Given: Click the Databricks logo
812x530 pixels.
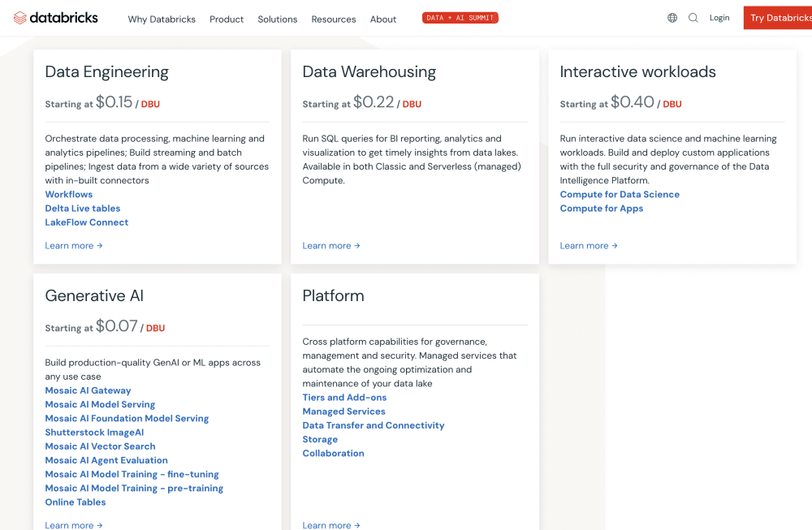Looking at the screenshot, I should click(x=55, y=18).
